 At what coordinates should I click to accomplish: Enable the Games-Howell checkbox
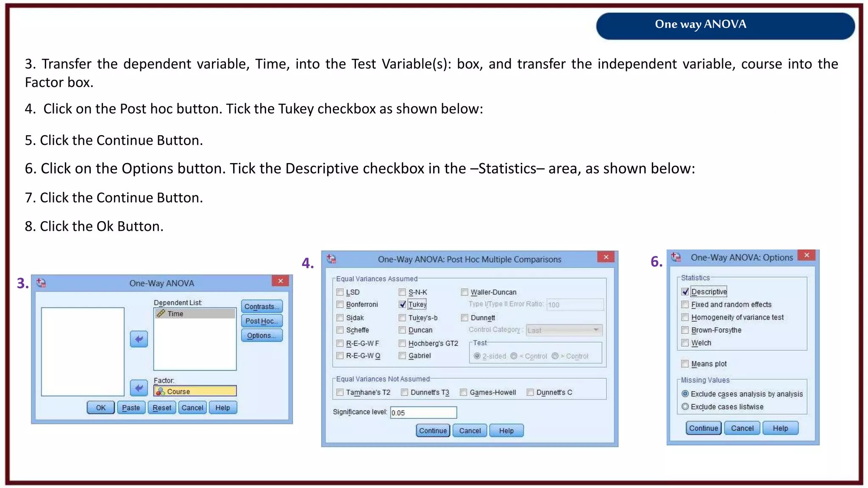click(x=464, y=392)
